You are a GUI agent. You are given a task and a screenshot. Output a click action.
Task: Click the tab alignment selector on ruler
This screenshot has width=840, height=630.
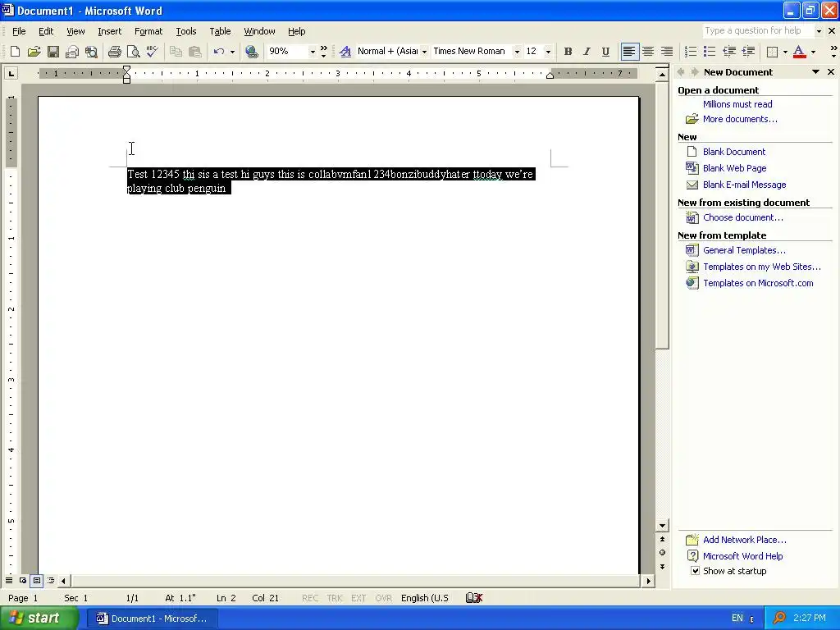pyautogui.click(x=11, y=73)
